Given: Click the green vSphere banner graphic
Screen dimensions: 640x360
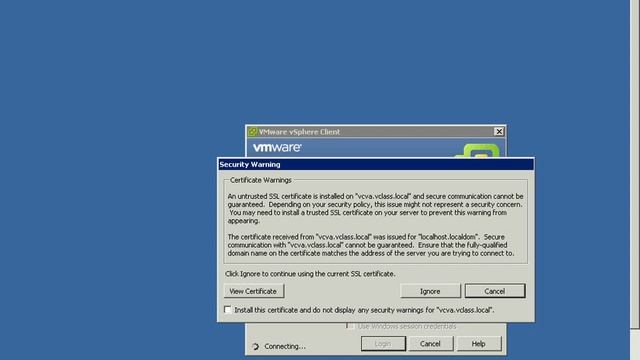Looking at the screenshot, I should [478, 150].
